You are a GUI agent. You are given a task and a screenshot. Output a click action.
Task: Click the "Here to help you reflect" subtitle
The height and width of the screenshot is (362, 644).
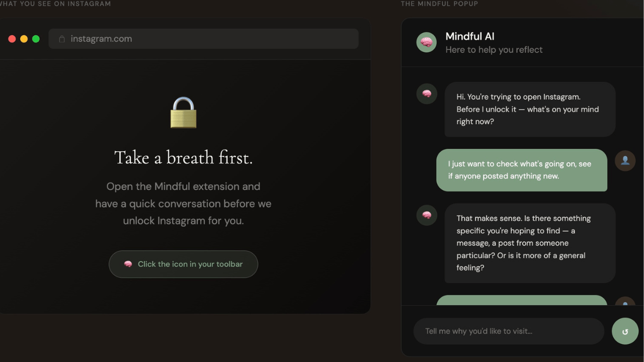point(494,49)
